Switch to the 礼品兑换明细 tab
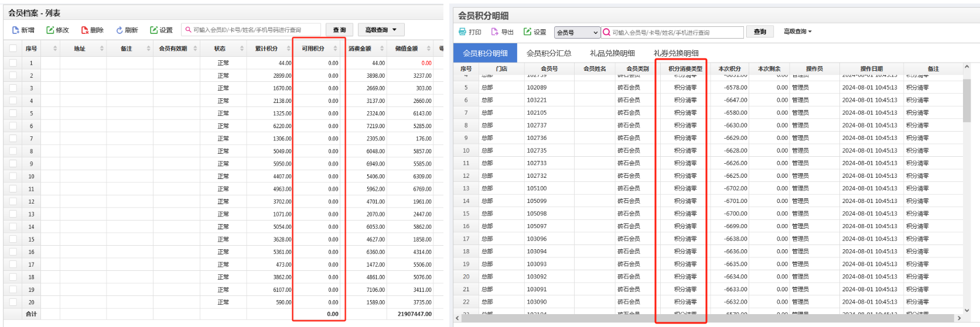The image size is (980, 327). point(612,53)
